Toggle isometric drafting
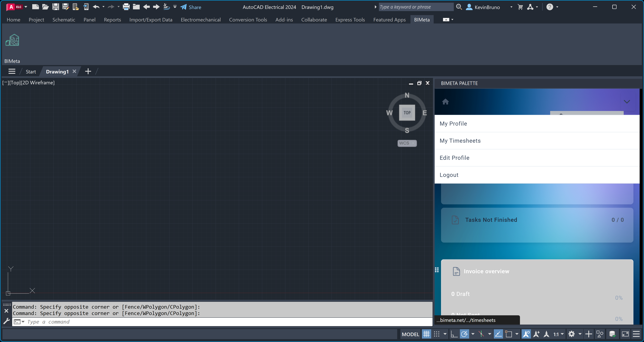The height and width of the screenshot is (342, 644). 481,334
